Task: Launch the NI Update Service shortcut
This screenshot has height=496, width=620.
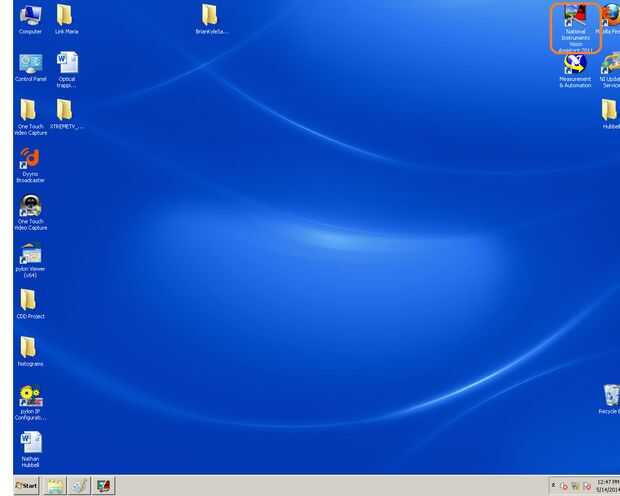Action: (x=610, y=70)
